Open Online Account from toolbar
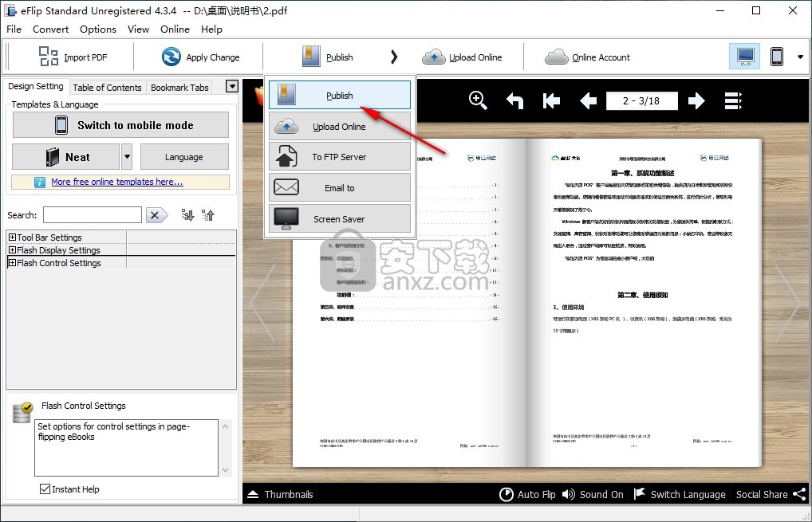The width and height of the screenshot is (812, 522). (x=587, y=57)
